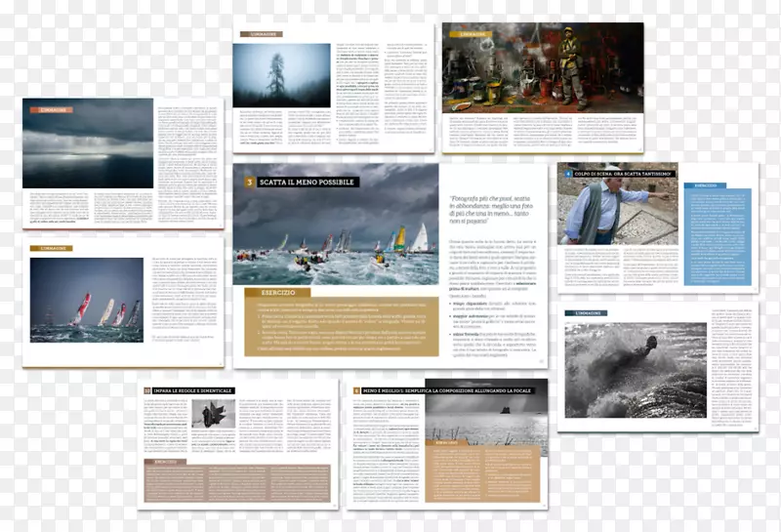Image resolution: width=781 pixels, height=532 pixels.
Task: Select the small black-and-white photo under 'IMPARA LE REGOLE'
Action: (213, 414)
